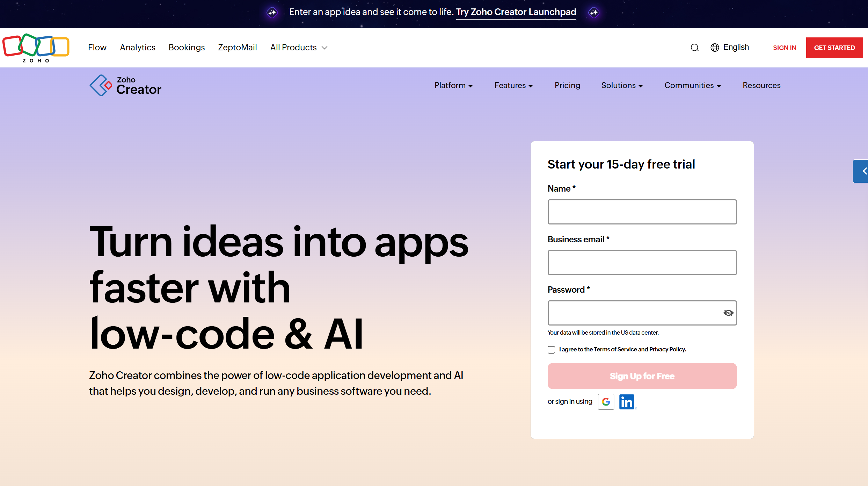
Task: Open the Solutions dropdown menu
Action: [x=622, y=86]
